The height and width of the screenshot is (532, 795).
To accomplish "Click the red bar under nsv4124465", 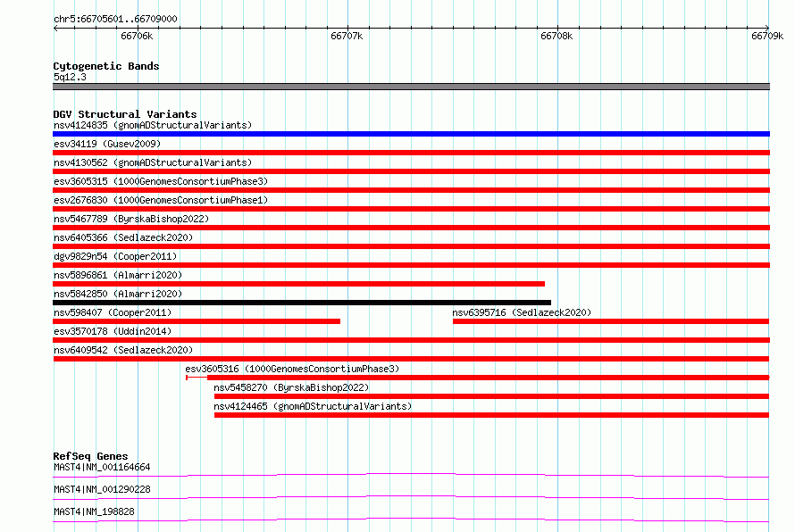I will tap(492, 415).
